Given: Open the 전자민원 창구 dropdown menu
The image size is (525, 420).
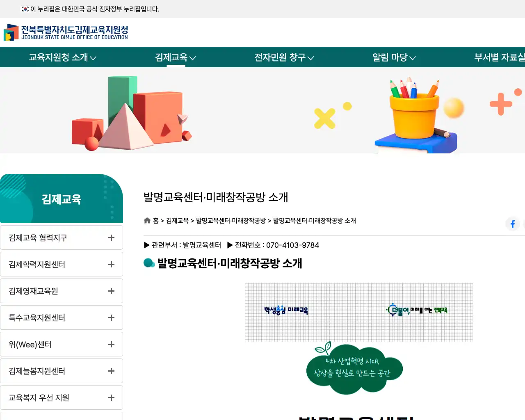Looking at the screenshot, I should click(x=284, y=57).
